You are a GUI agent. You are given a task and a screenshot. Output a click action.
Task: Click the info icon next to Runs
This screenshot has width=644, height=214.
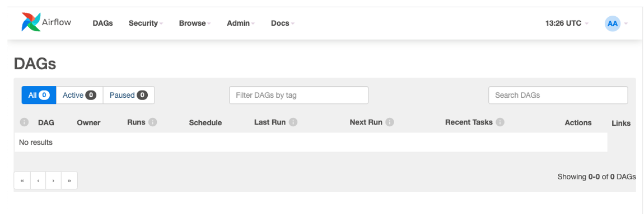click(x=153, y=122)
